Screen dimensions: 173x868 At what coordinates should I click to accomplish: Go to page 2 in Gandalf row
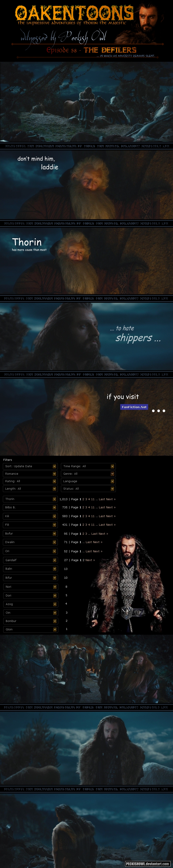pos(84,560)
